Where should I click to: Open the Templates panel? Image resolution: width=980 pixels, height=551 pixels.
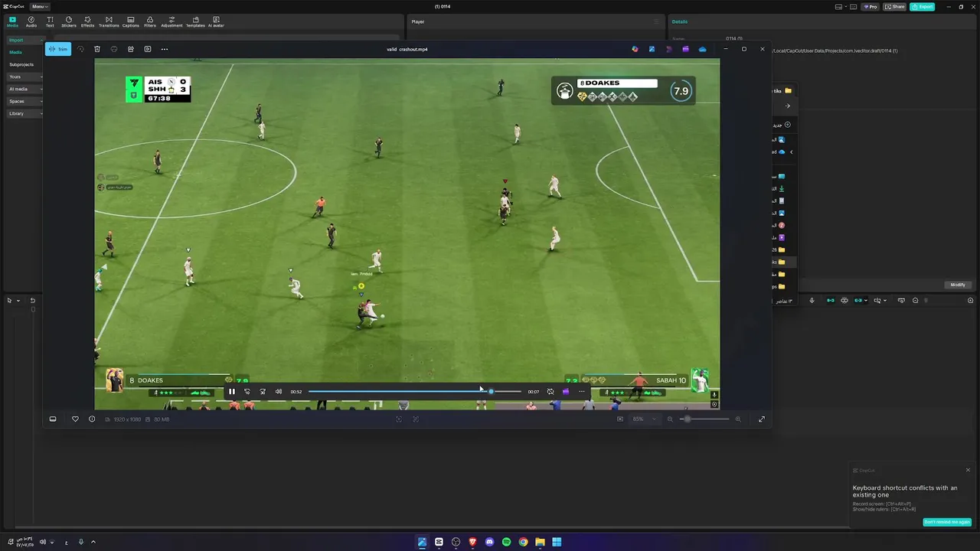click(x=195, y=21)
